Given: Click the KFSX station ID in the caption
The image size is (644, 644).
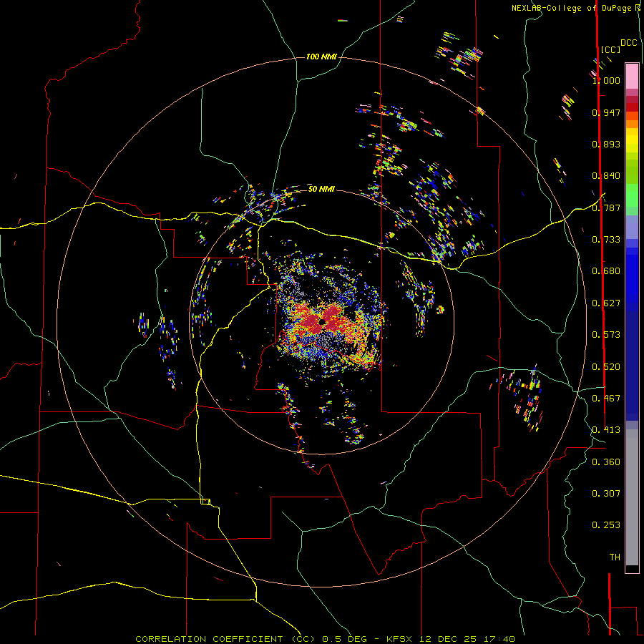Looking at the screenshot, I should pos(400,639).
